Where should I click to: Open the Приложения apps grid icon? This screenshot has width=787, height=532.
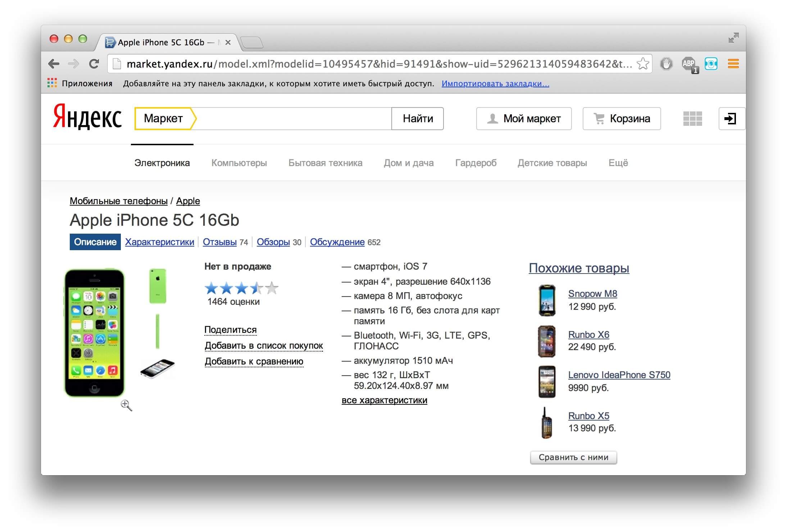coord(52,83)
